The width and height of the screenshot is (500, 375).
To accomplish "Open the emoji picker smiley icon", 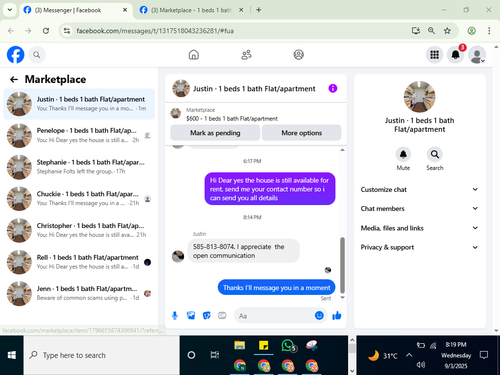I will pos(319,315).
